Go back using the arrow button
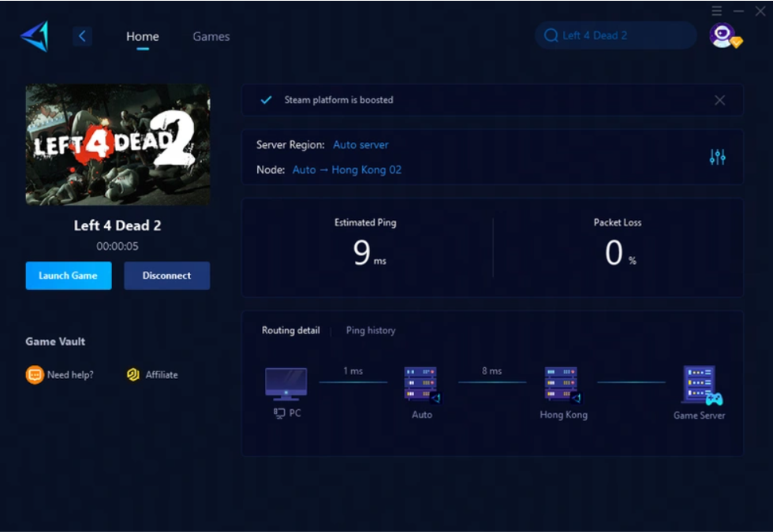 tap(82, 36)
